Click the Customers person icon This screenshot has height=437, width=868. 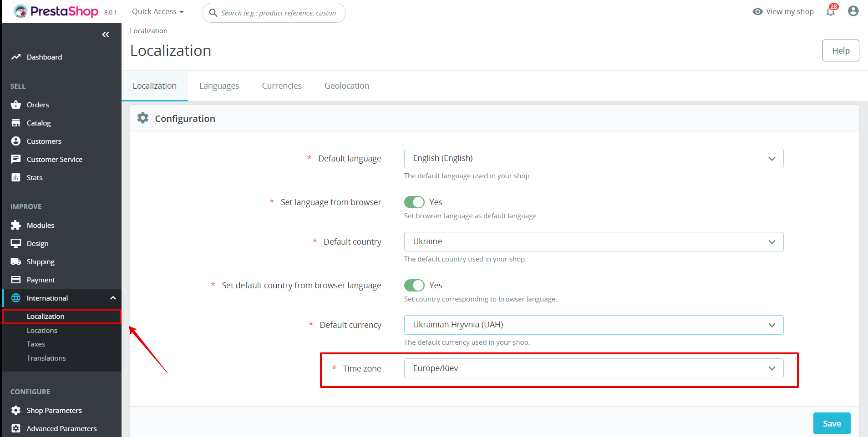tap(16, 141)
